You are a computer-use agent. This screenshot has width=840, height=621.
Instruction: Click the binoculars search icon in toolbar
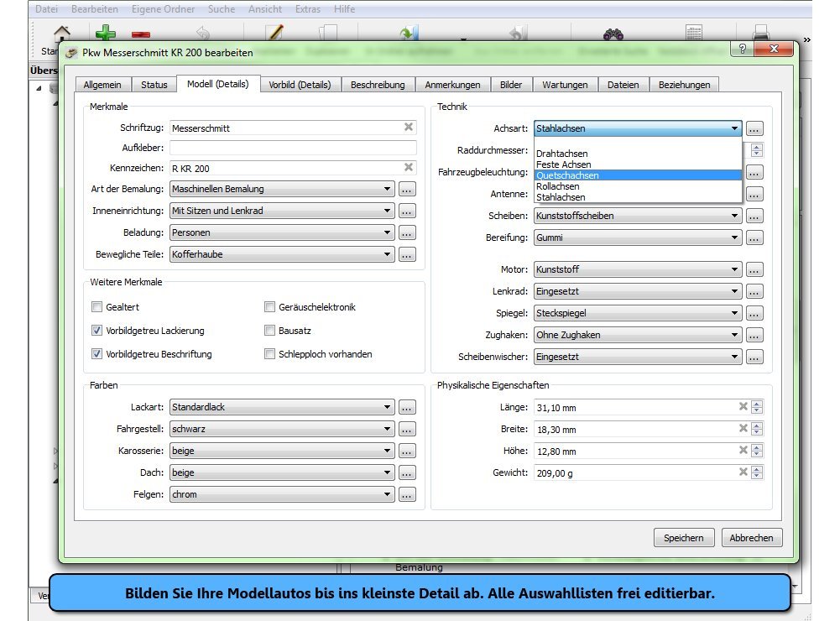613,34
